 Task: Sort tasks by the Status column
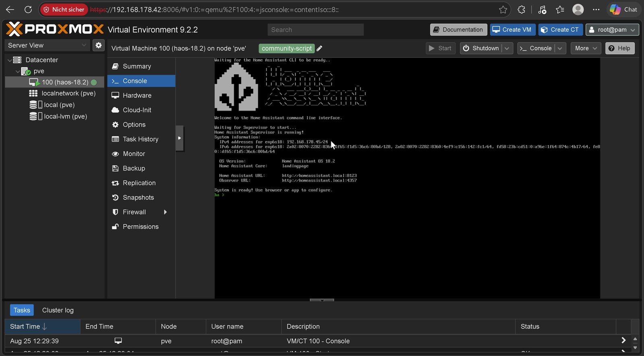pyautogui.click(x=566, y=327)
